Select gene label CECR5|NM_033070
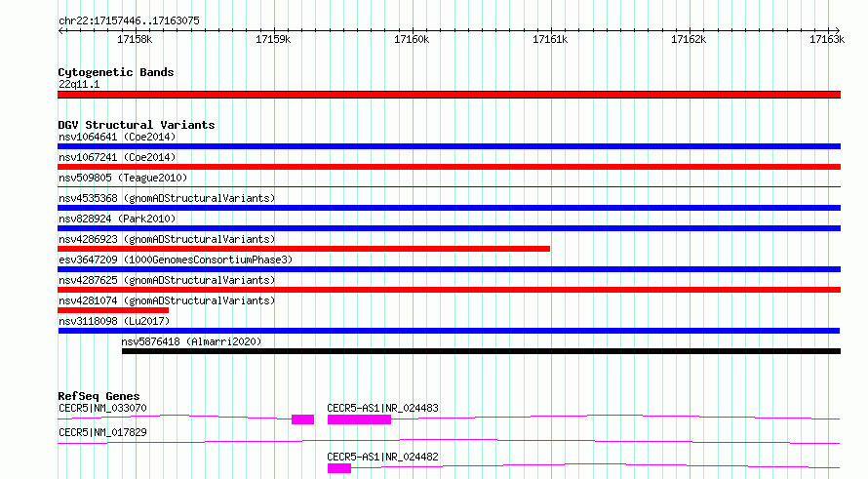868x479 pixels. 102,408
